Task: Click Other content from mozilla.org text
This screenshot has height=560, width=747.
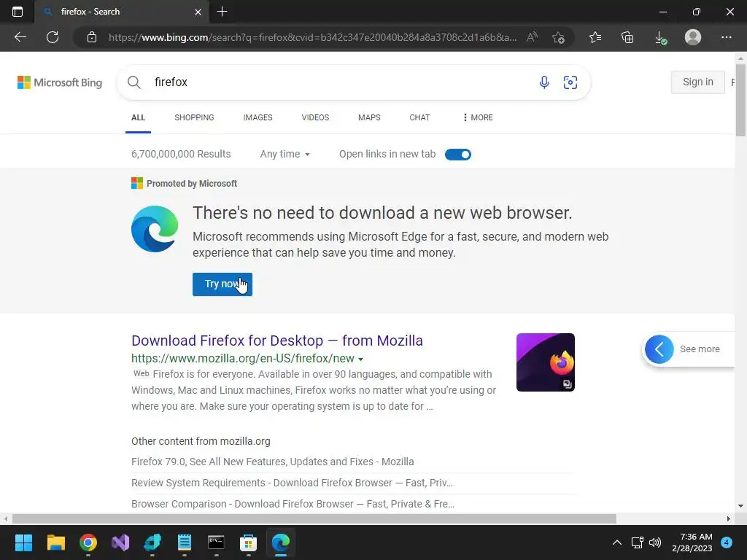Action: click(x=201, y=441)
